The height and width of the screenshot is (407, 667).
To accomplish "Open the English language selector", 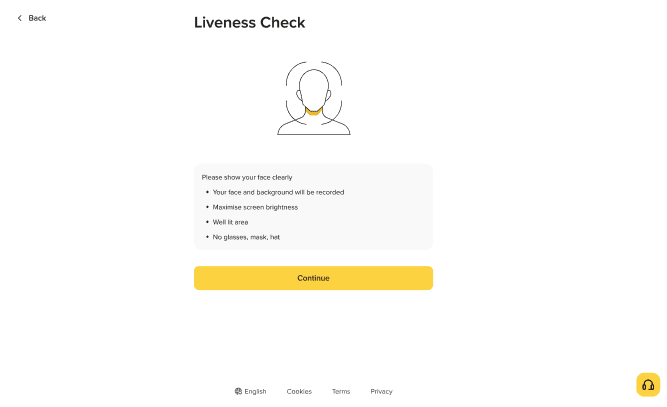I will [x=255, y=391].
